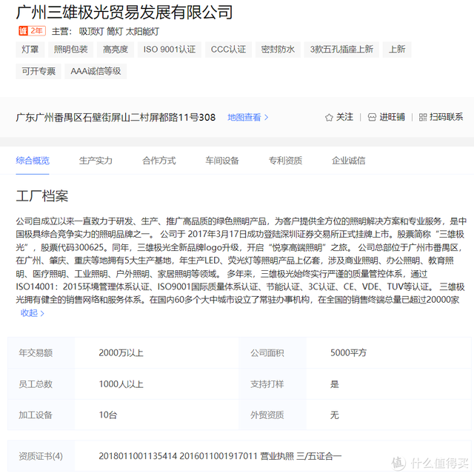The width and height of the screenshot is (474, 476).
Task: Select the 密封防水 tag
Action: (278, 50)
